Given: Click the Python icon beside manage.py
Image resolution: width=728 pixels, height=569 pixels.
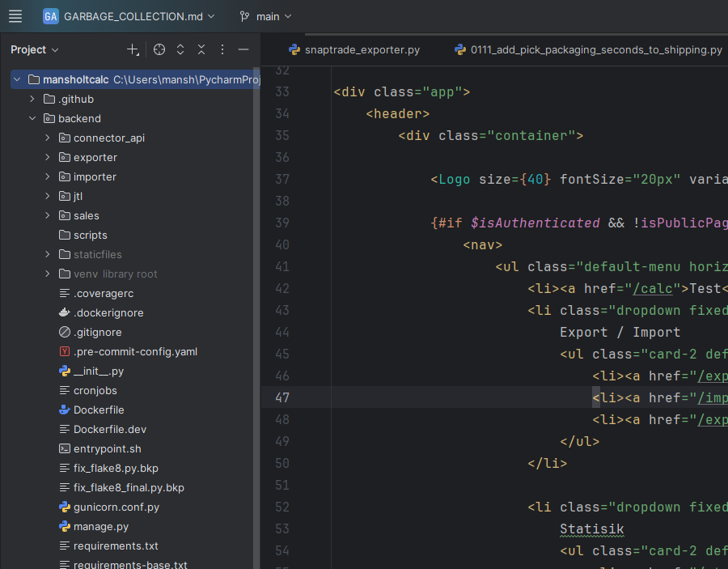Looking at the screenshot, I should [63, 526].
